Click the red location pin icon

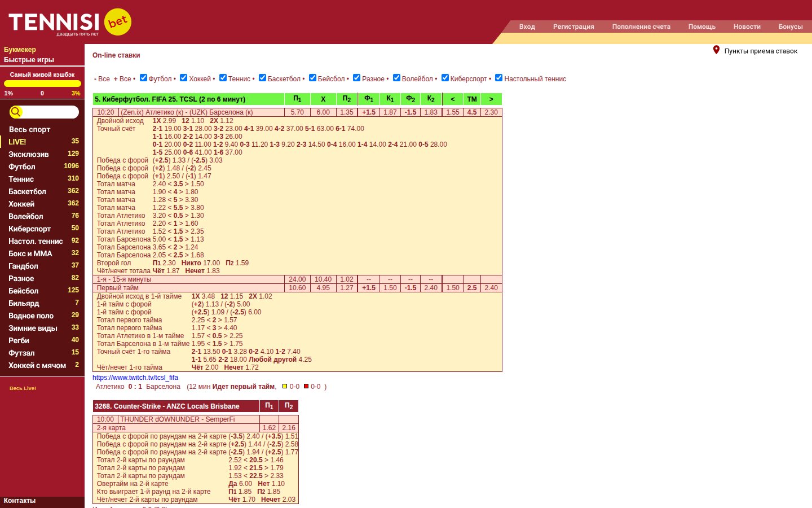point(716,50)
